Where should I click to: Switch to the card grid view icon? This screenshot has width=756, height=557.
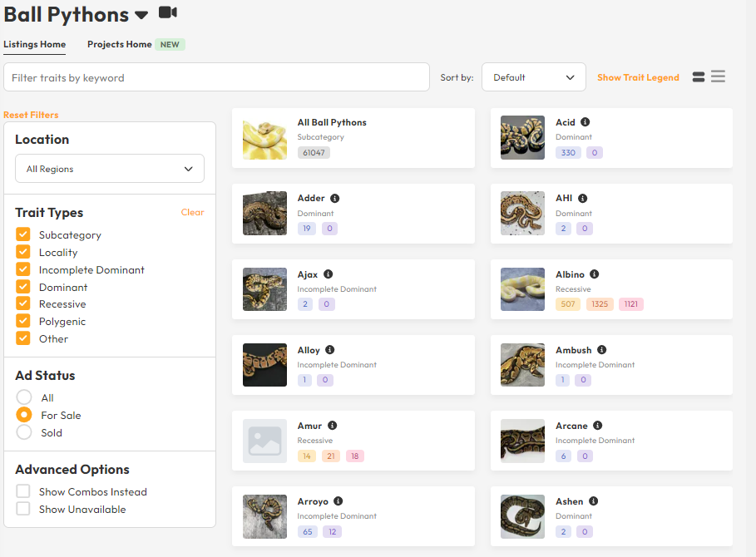(x=698, y=77)
